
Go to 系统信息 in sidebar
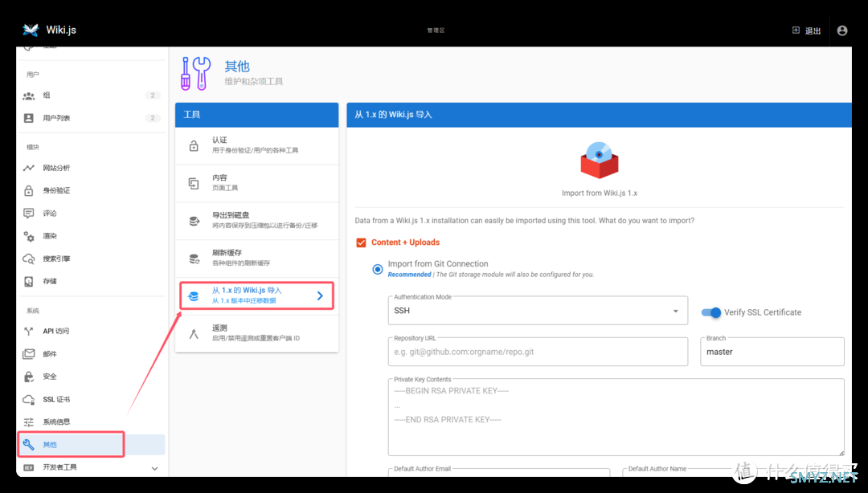pos(91,422)
